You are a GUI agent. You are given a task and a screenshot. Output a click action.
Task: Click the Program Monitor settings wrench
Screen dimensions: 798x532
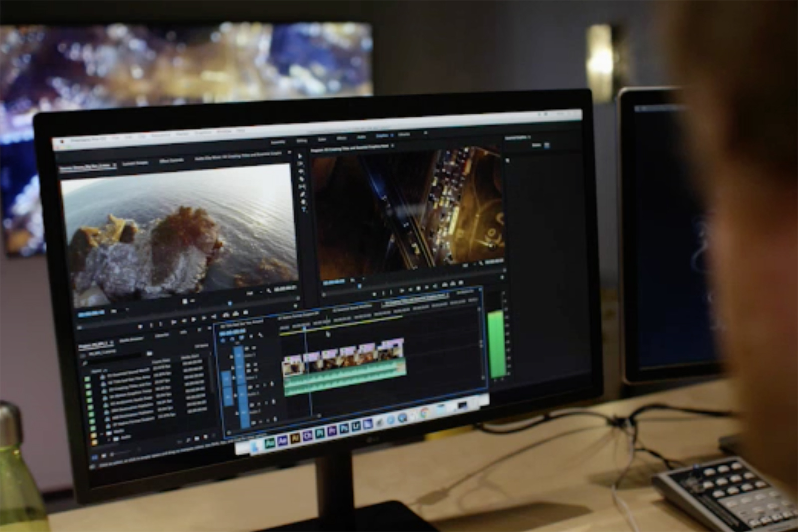(481, 263)
